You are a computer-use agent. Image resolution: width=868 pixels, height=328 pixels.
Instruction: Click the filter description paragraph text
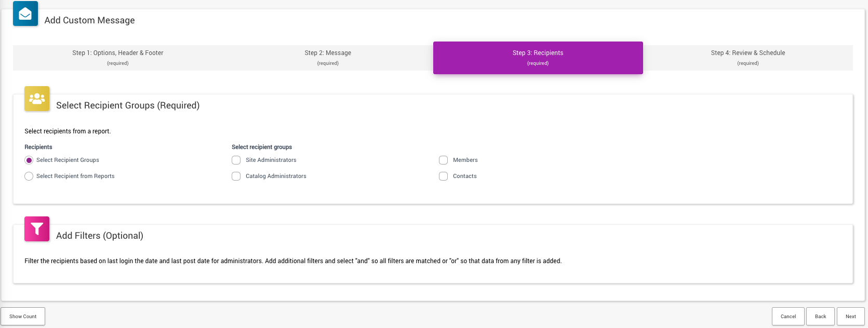(293, 261)
